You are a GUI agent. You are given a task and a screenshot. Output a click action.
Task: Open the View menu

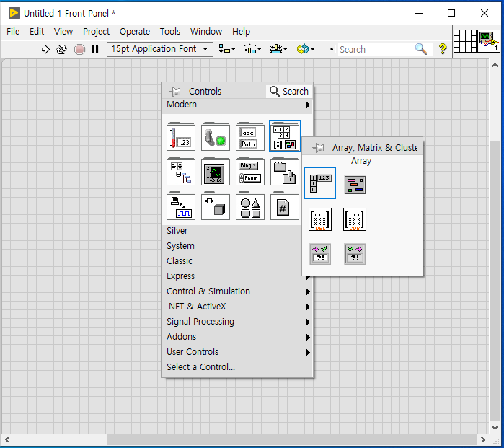(x=63, y=32)
